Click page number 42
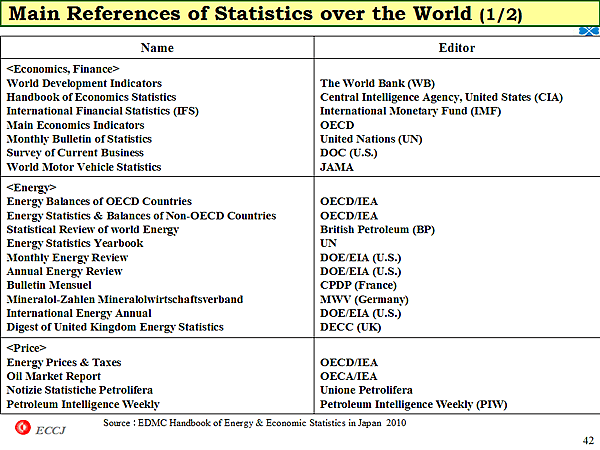 pos(589,440)
